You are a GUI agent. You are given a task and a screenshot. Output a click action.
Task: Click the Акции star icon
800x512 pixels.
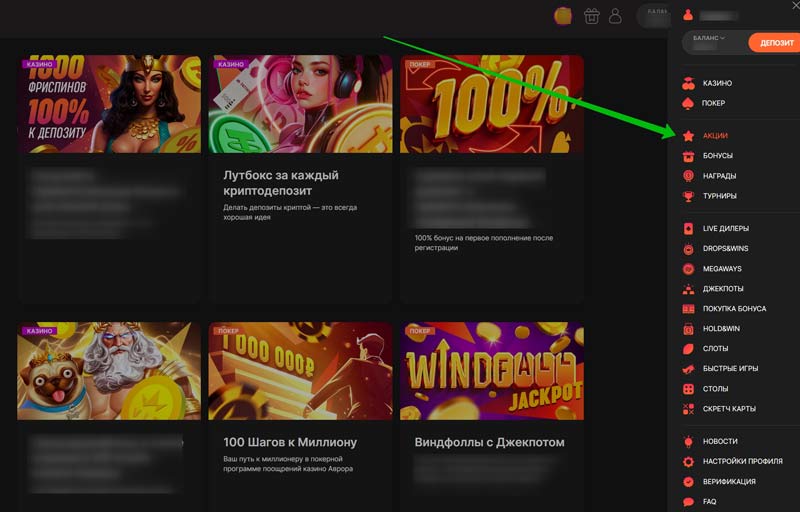(x=688, y=136)
